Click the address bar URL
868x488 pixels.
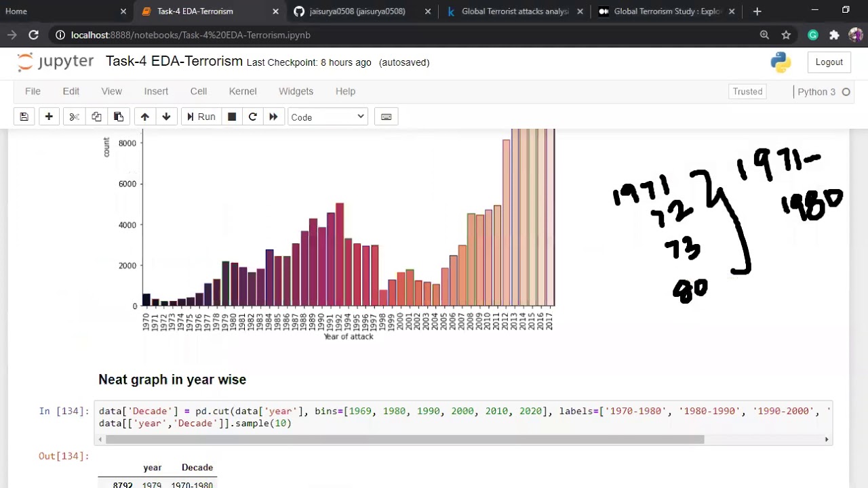(x=191, y=35)
